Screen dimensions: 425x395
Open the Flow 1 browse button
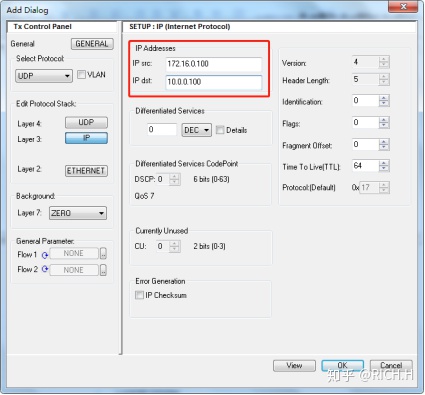(x=103, y=254)
